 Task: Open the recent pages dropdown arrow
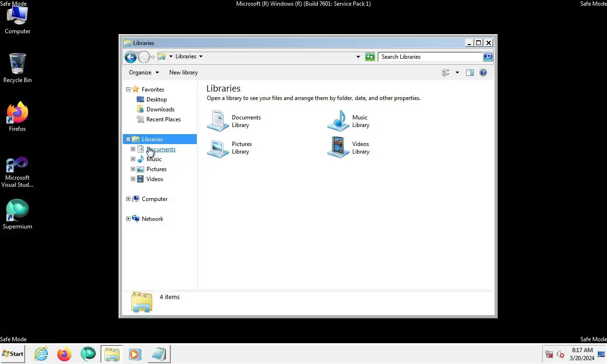coord(153,57)
